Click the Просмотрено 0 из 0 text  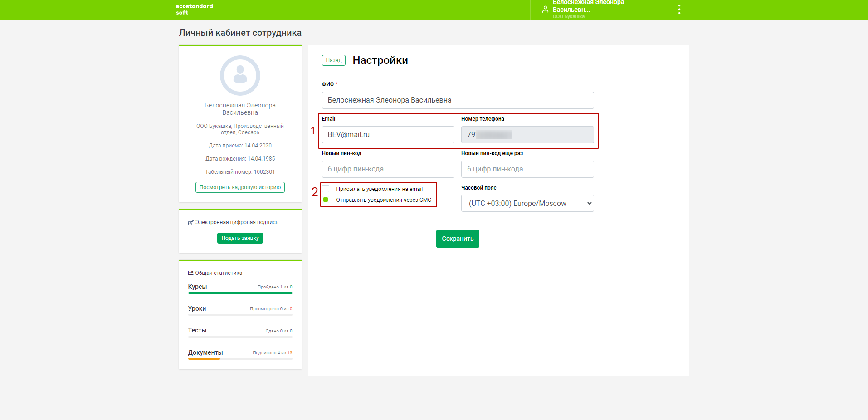click(271, 309)
